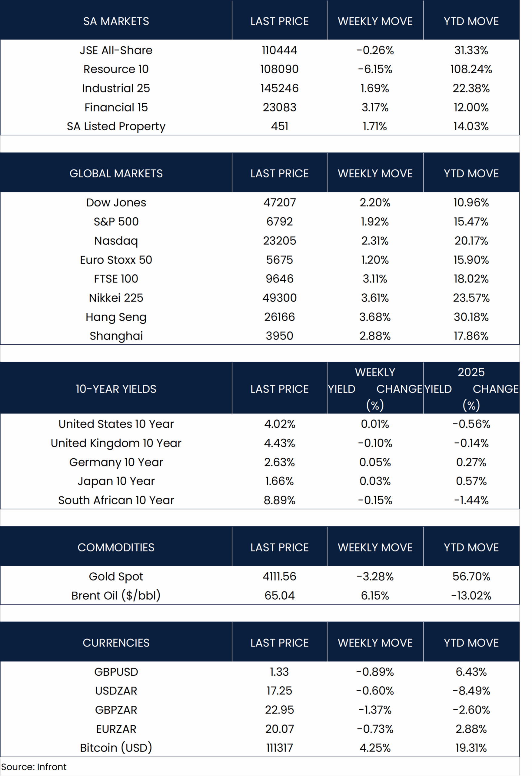Screen dimensions: 532x776
Task: Click the Hang Seng YTD move 30.18%
Action: [471, 317]
